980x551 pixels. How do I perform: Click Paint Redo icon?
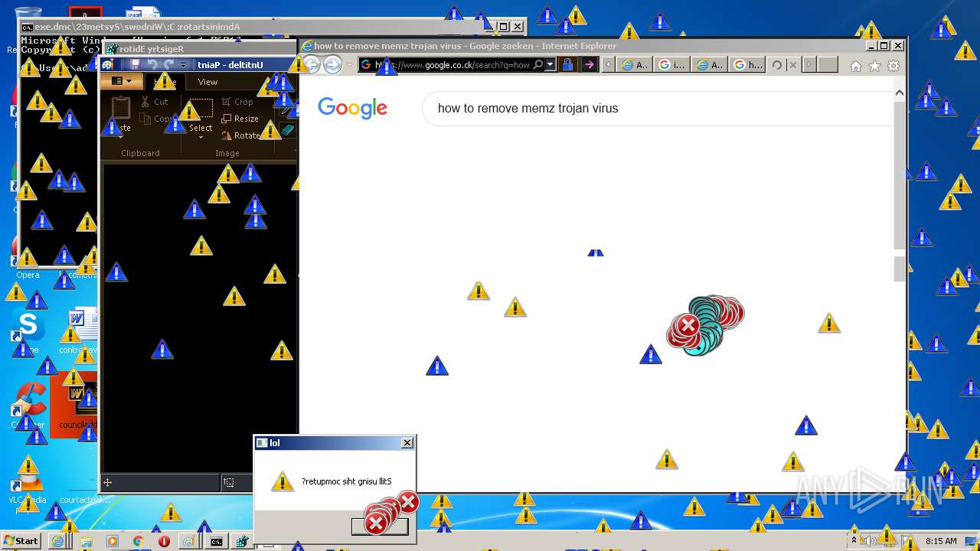click(x=168, y=65)
